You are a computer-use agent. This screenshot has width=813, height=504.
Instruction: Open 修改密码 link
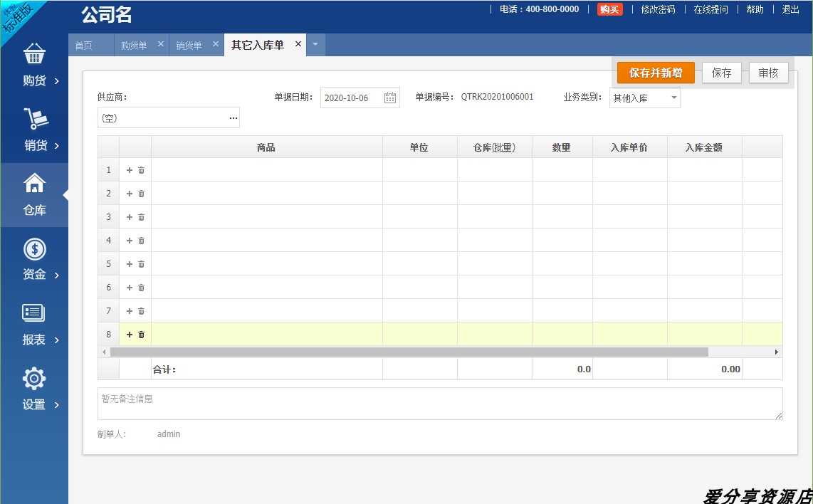659,9
